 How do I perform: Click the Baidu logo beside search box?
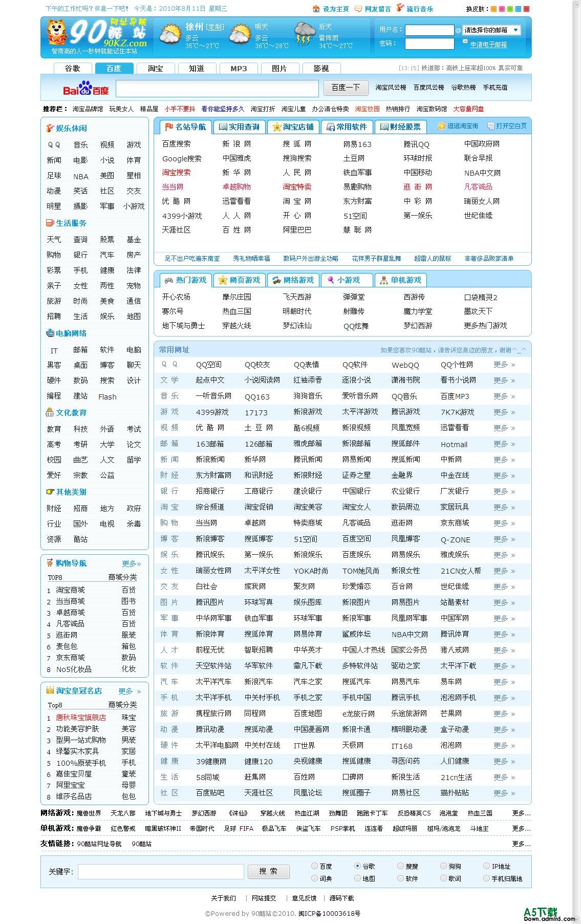[86, 88]
